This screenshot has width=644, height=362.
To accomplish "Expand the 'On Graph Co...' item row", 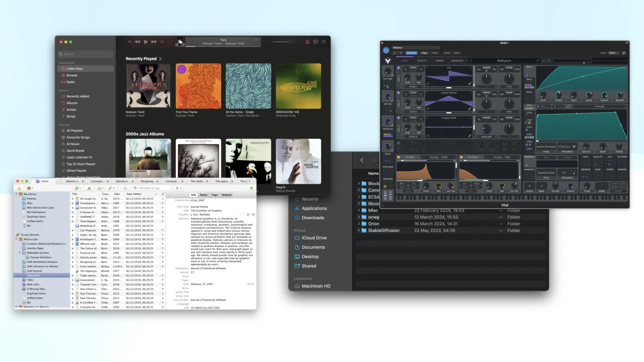I will point(73,198).
